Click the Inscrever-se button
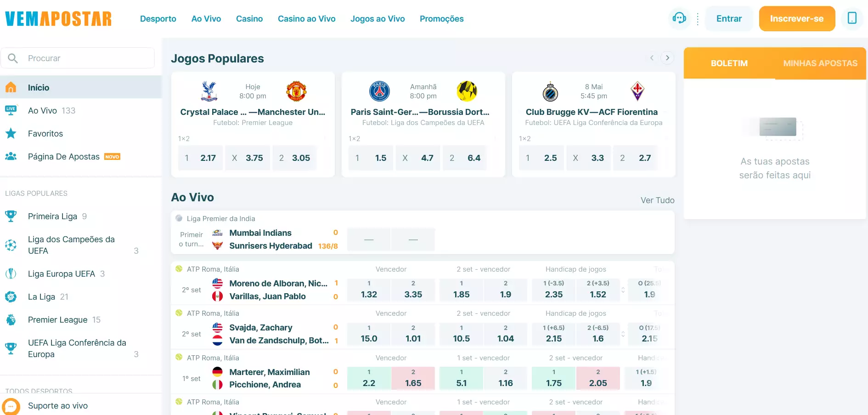 point(797,19)
